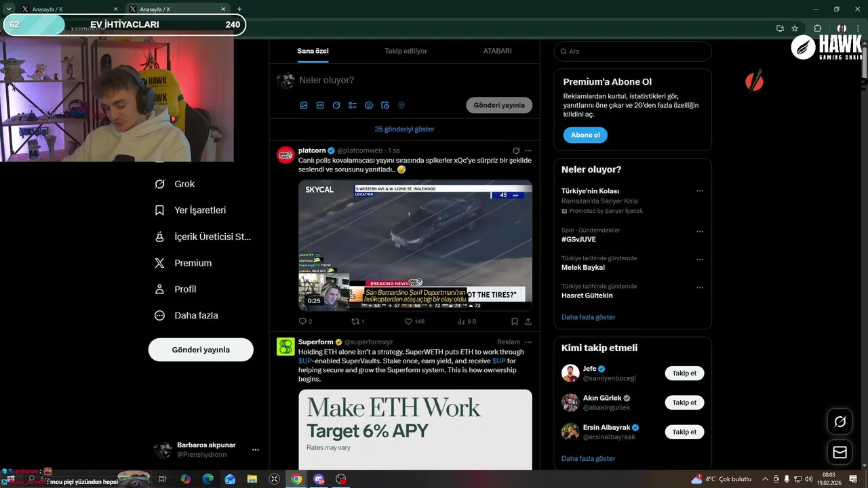
Task: Open account menu next to Barbaros akpunar
Action: [256, 449]
